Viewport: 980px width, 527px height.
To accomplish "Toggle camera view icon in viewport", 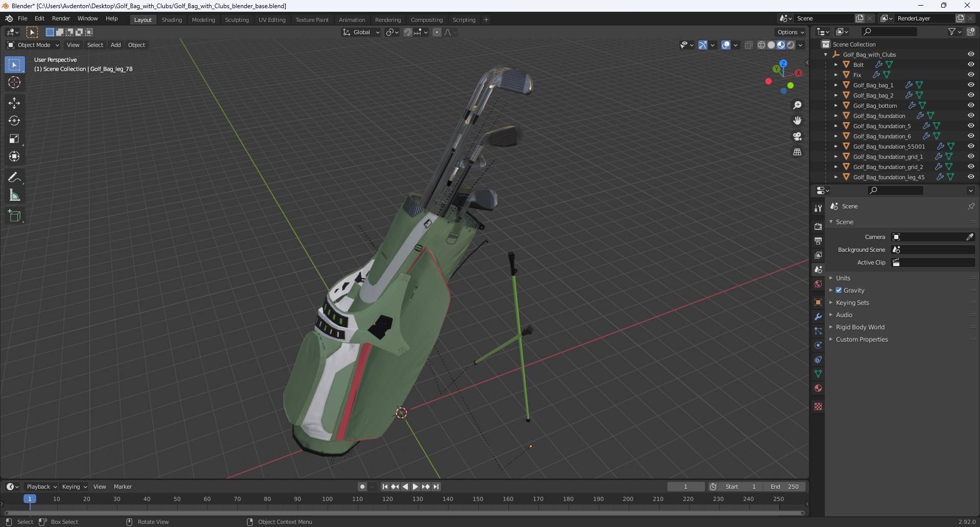I will point(797,136).
